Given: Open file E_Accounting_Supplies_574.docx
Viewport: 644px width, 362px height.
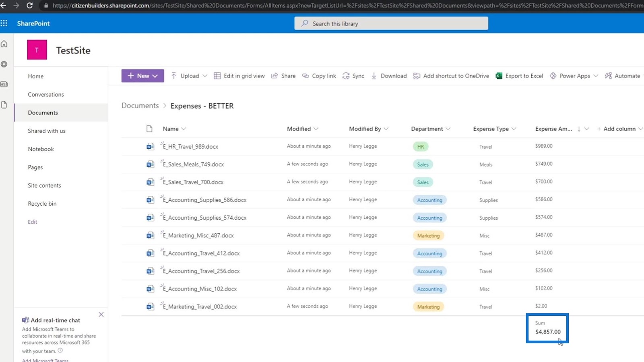Looking at the screenshot, I should point(204,218).
